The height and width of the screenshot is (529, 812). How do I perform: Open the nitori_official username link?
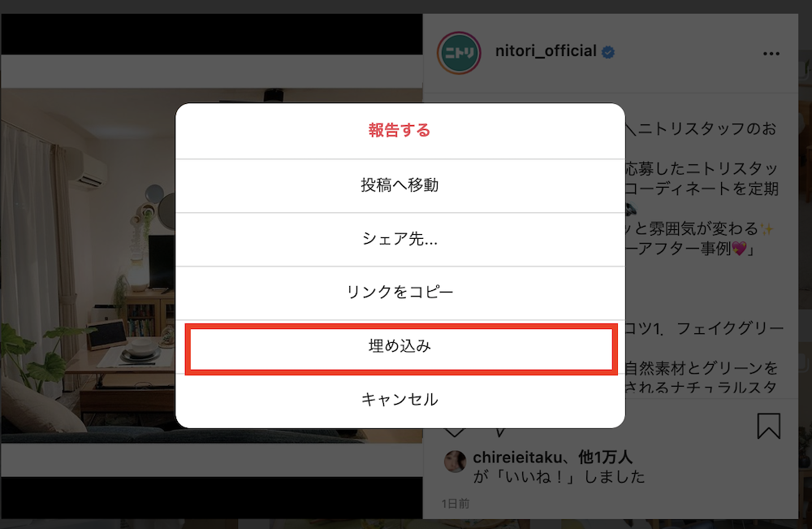click(546, 50)
